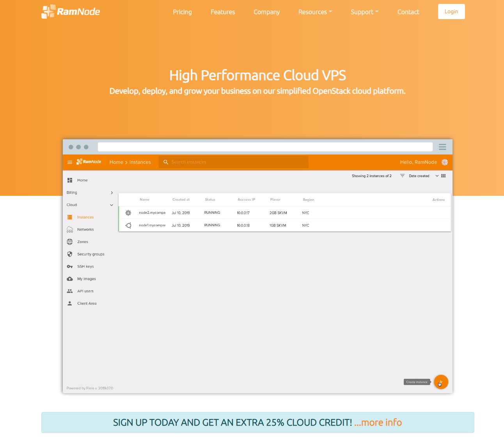Click the Login button
The width and height of the screenshot is (504, 442).
[x=451, y=12]
